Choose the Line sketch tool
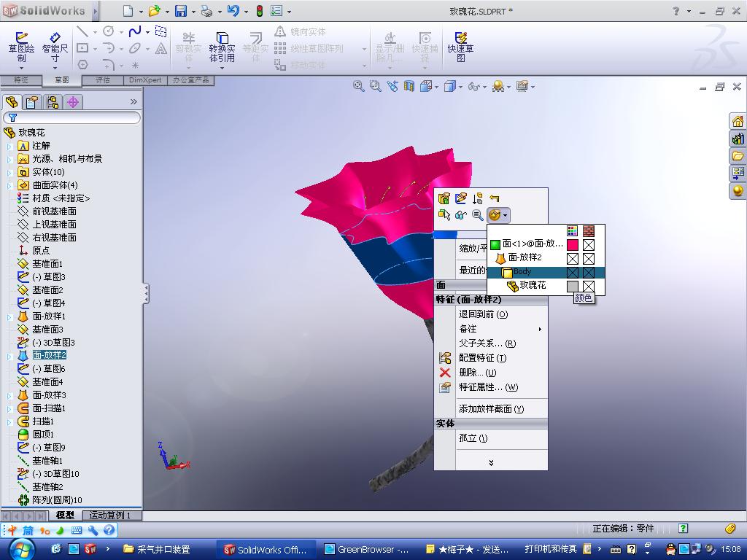 [82, 31]
